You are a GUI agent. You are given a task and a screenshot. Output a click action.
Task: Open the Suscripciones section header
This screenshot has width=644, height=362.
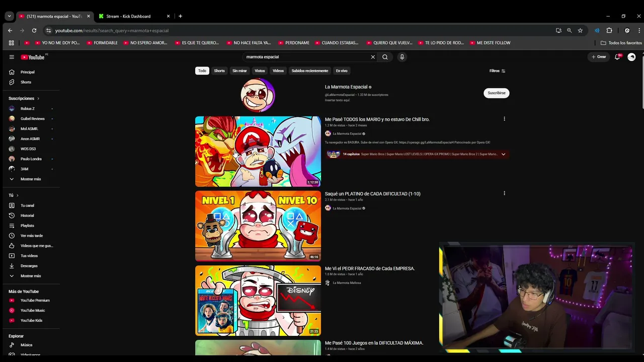24,99
